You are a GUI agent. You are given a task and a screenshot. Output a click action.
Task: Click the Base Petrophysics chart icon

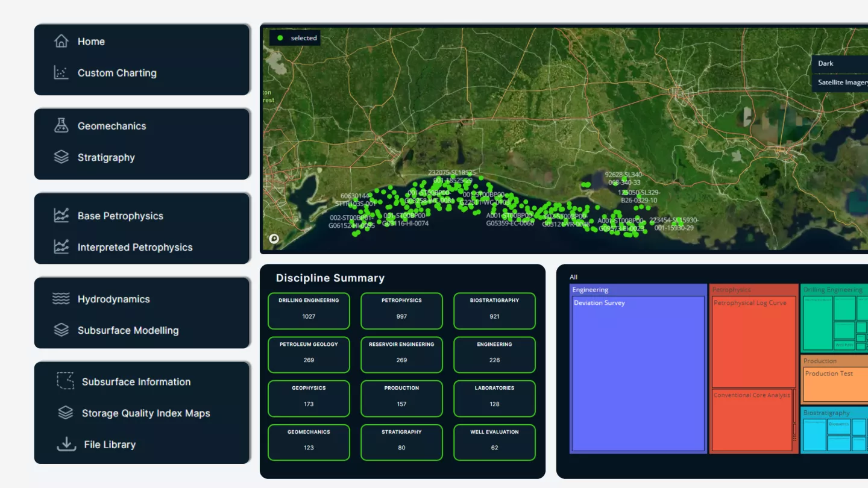coord(61,216)
